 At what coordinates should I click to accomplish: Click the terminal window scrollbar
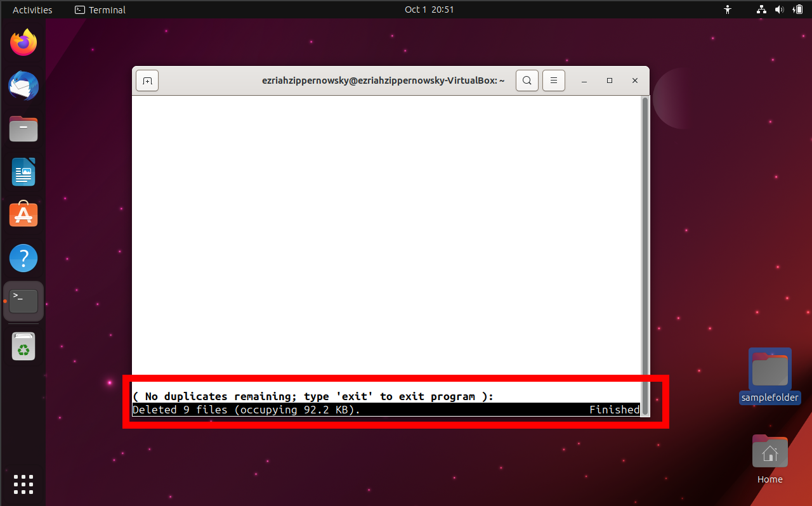tap(643, 254)
